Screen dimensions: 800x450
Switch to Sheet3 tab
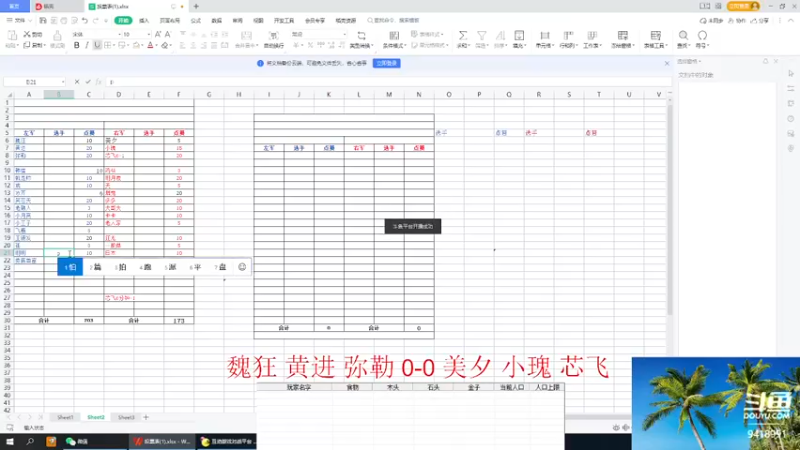pos(126,417)
